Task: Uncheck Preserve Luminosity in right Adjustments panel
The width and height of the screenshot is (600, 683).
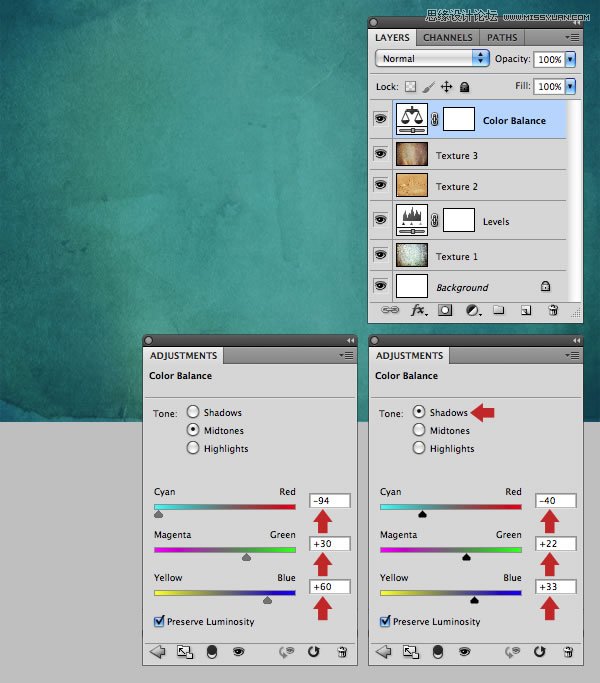Action: coord(385,621)
